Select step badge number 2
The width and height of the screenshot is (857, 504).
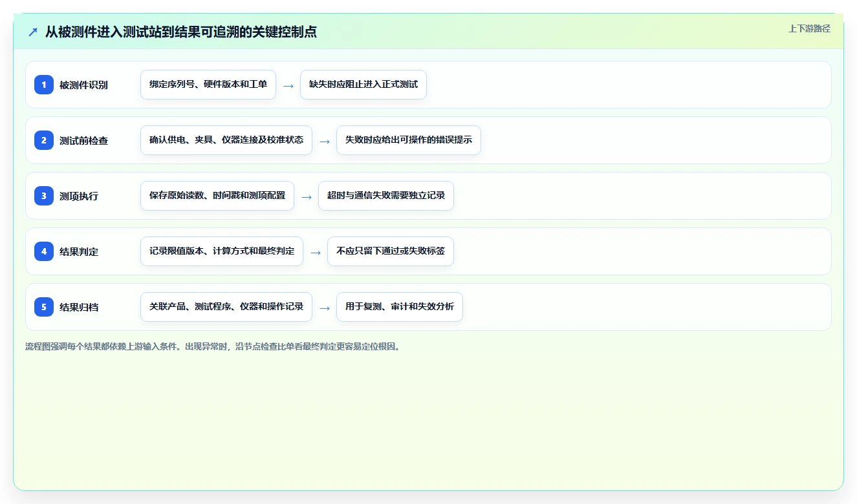point(44,140)
